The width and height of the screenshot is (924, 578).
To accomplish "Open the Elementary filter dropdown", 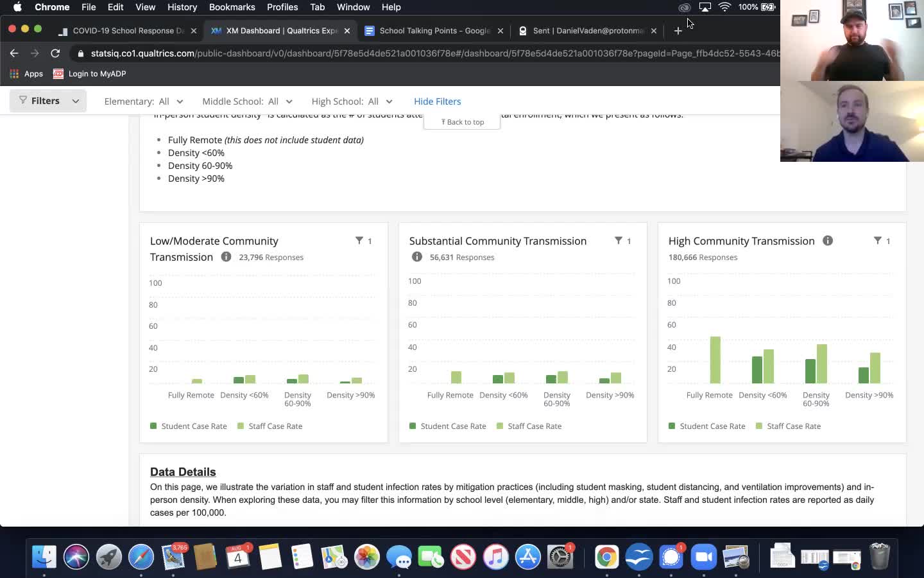I will click(143, 101).
